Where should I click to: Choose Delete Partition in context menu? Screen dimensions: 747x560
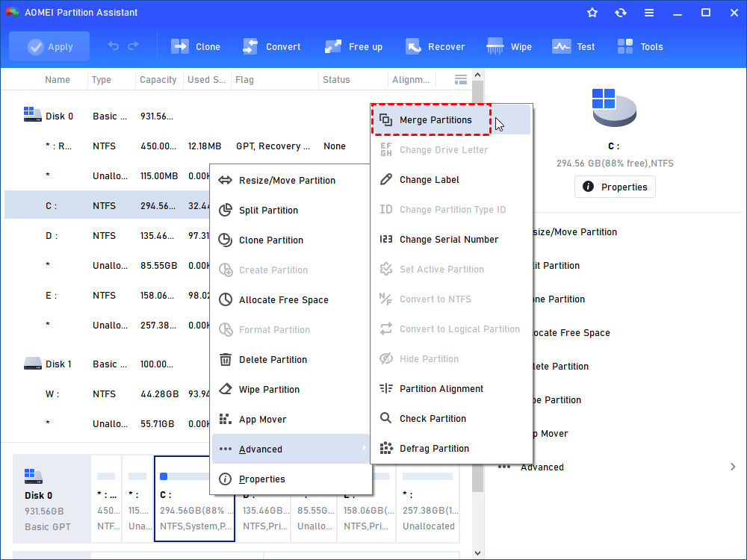(290, 360)
